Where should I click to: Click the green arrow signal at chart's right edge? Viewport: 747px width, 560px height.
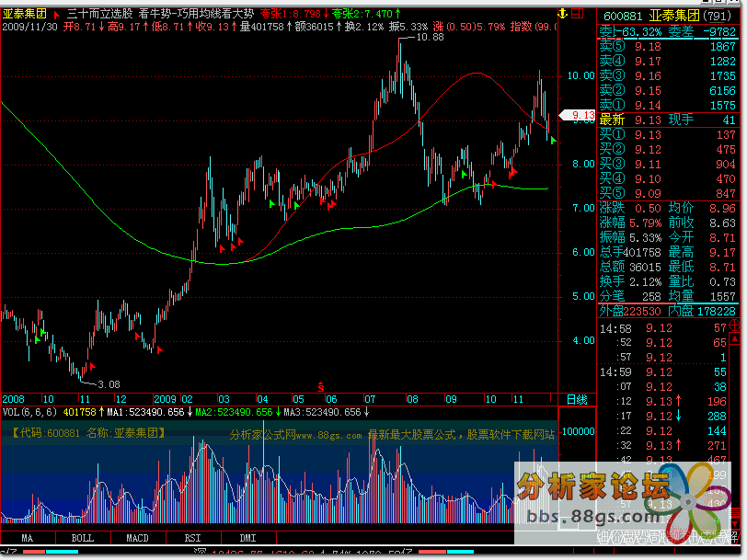click(552, 140)
